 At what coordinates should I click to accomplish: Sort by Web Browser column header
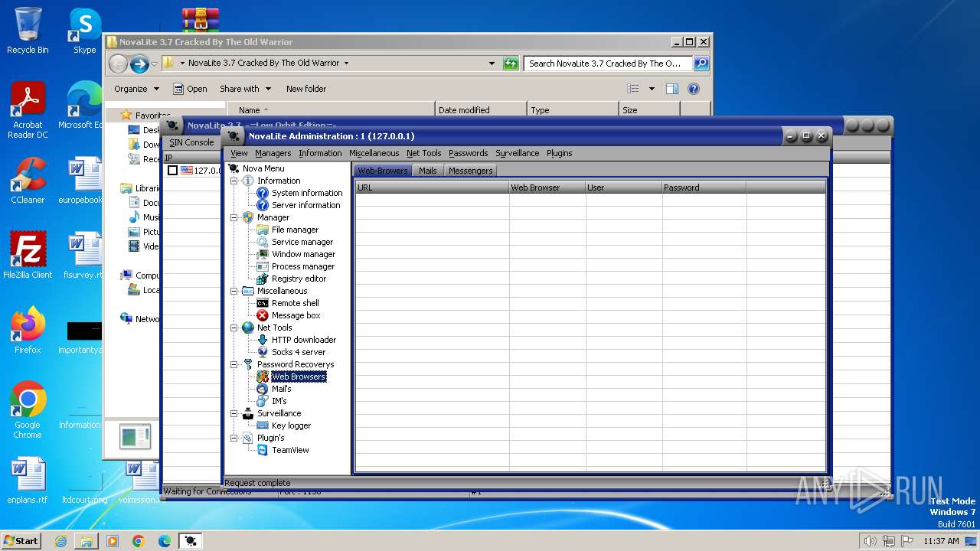[x=547, y=187]
